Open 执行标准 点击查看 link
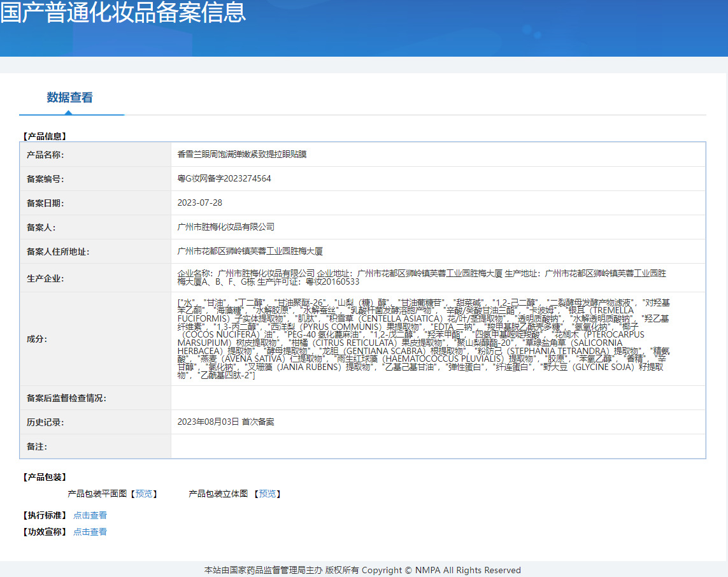 pyautogui.click(x=90, y=515)
